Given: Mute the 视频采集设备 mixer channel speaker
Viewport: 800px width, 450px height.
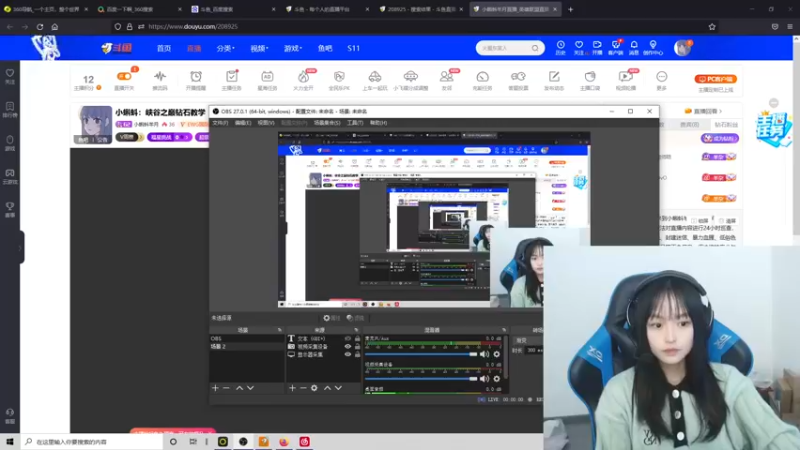Looking at the screenshot, I should click(484, 379).
